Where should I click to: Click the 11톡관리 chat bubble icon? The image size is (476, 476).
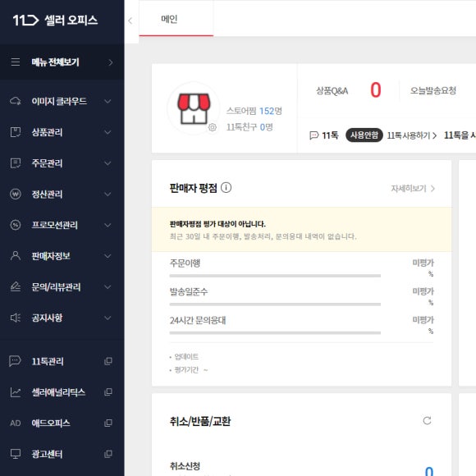coord(15,361)
